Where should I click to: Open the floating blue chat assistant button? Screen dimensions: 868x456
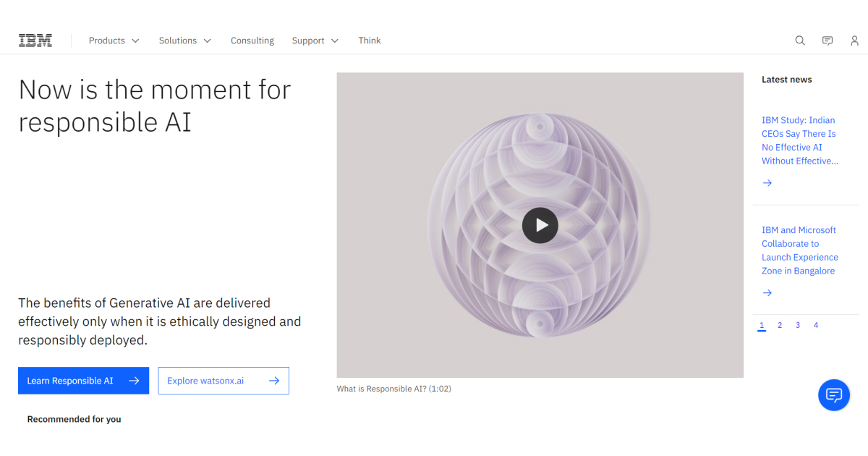click(x=834, y=395)
